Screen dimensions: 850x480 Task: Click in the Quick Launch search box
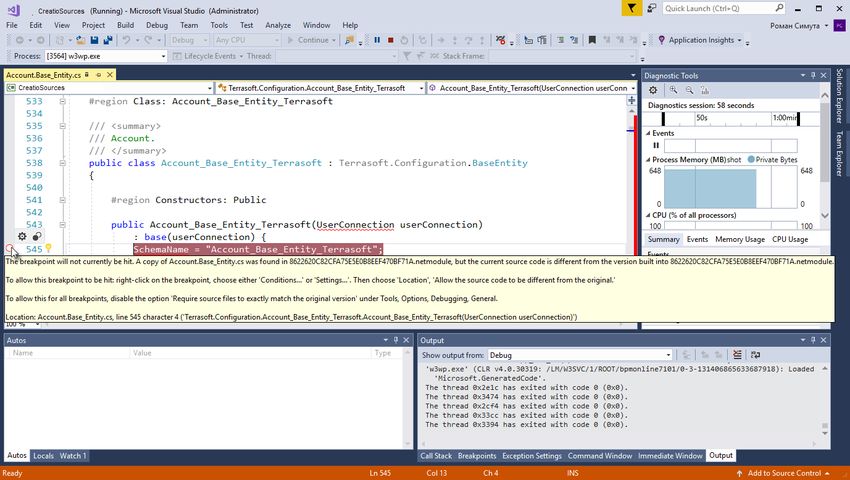click(718, 8)
